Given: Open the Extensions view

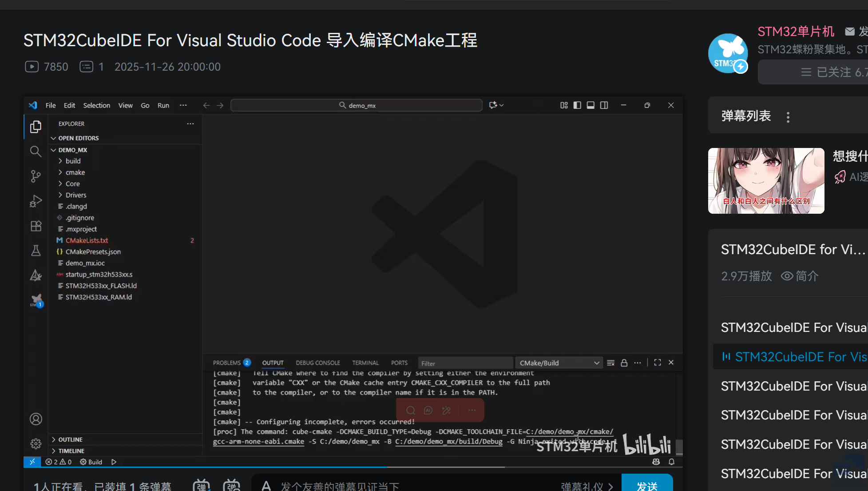Looking at the screenshot, I should [x=36, y=226].
